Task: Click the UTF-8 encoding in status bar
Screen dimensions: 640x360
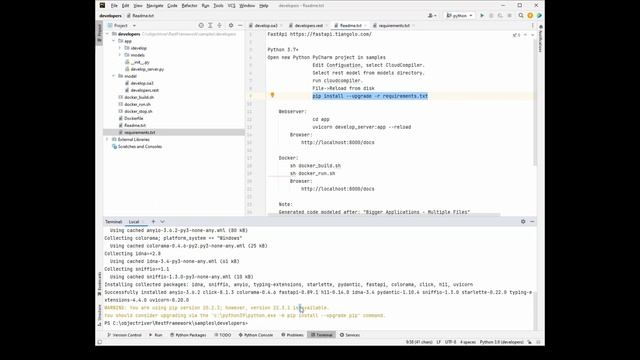Action: 450,342
